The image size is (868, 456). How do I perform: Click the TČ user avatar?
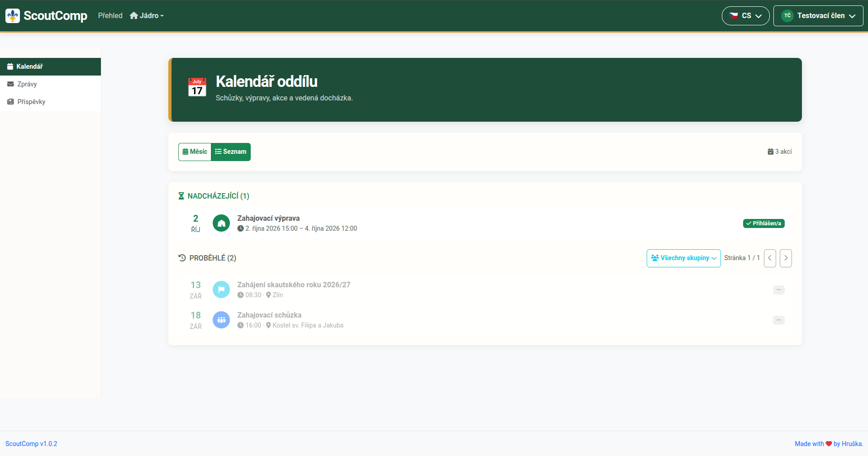point(787,16)
